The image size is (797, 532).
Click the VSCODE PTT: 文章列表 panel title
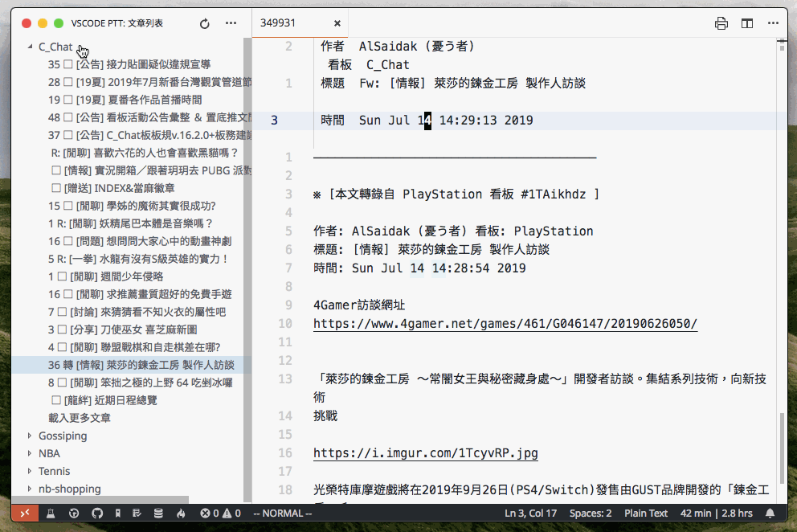pyautogui.click(x=117, y=23)
